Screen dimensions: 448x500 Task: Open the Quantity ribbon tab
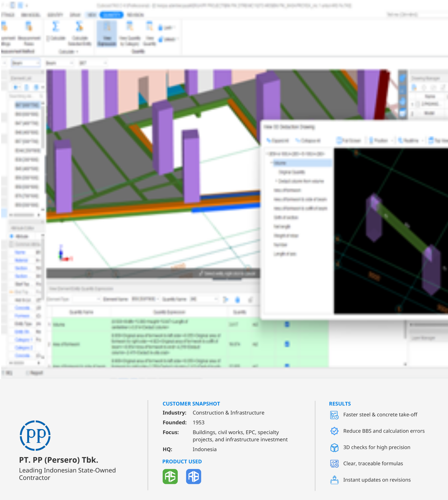112,15
